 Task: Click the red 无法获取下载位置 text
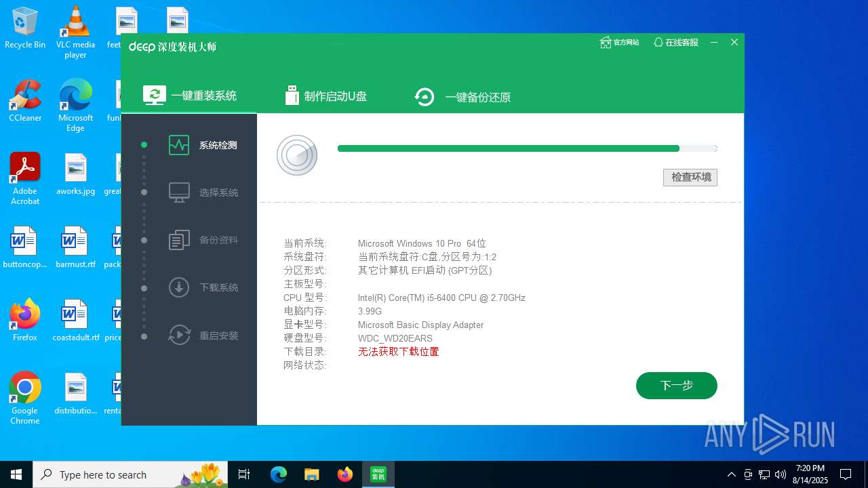(399, 352)
